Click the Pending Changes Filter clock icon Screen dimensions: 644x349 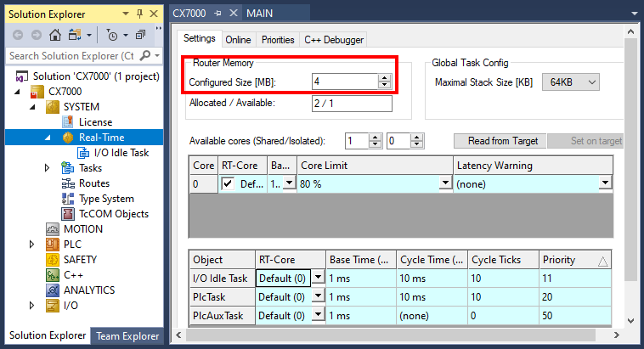point(112,36)
